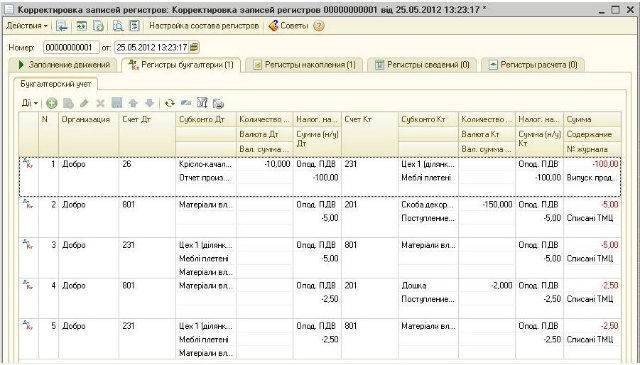Click the Дт/Кт entry icon in row 3

pos(29,245)
